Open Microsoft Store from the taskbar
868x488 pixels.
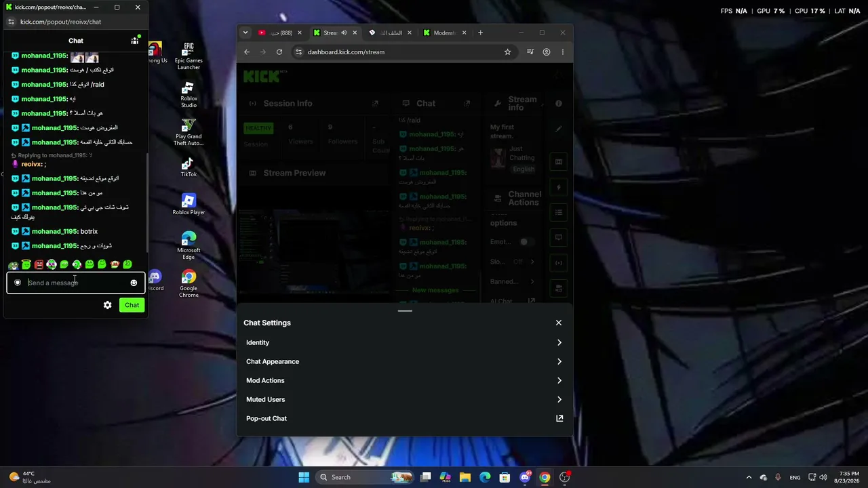[x=505, y=477]
